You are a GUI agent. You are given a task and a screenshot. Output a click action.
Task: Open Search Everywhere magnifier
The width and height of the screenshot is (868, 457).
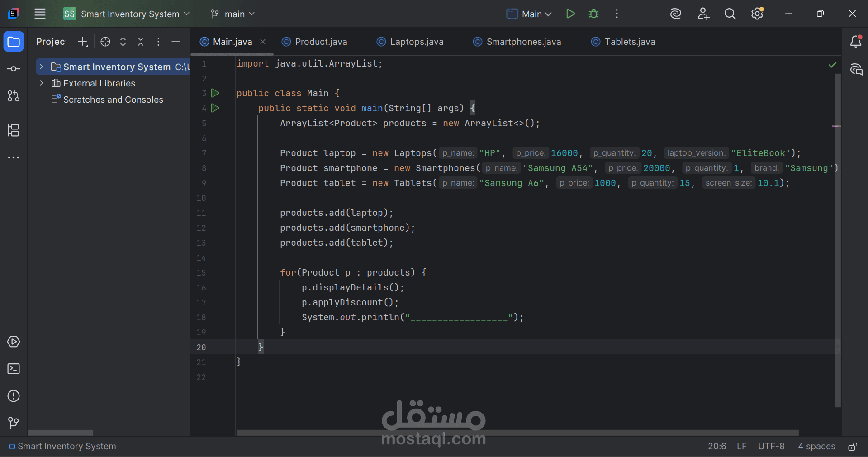click(x=730, y=14)
